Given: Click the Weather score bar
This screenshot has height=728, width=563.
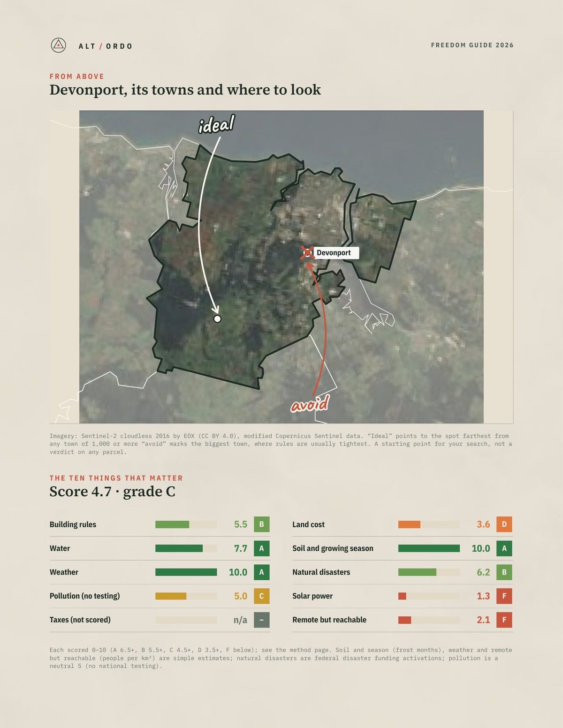Looking at the screenshot, I should [186, 572].
